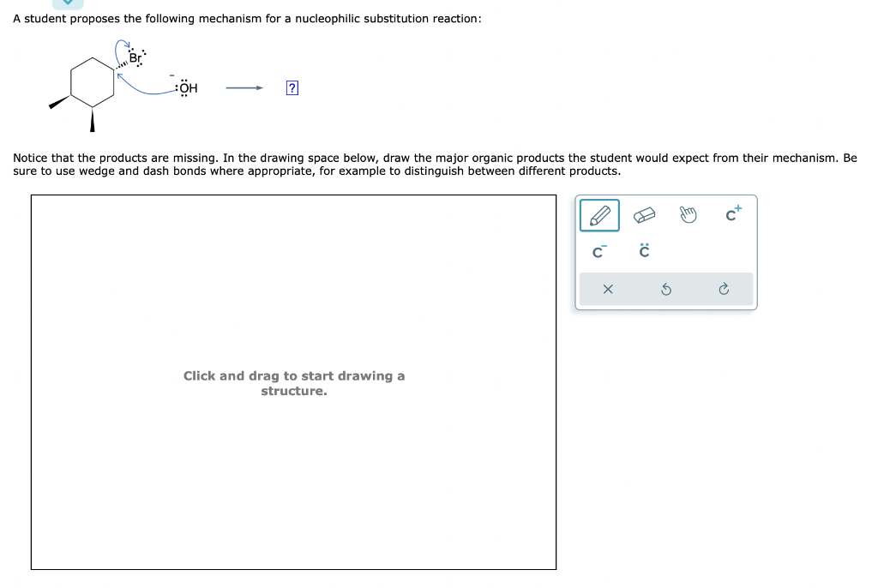Toggle the pencil tool selection off
878x588 pixels.
pos(598,214)
